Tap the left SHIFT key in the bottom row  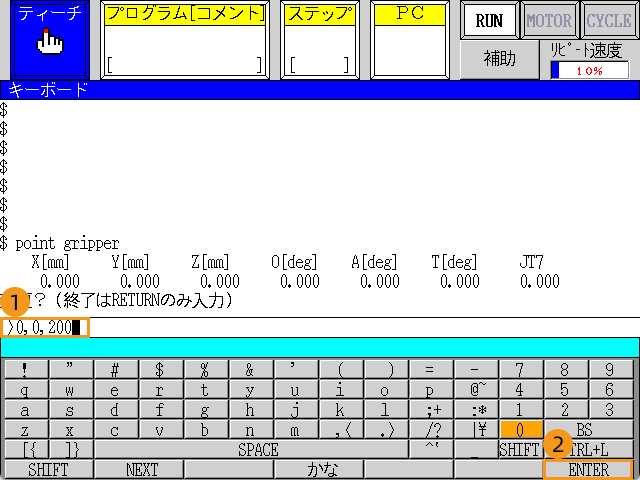click(49, 470)
